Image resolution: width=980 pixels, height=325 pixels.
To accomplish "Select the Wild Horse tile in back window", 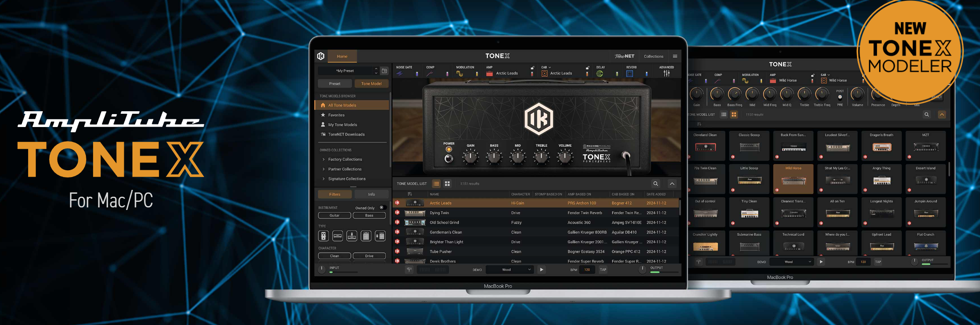I will coord(793,179).
